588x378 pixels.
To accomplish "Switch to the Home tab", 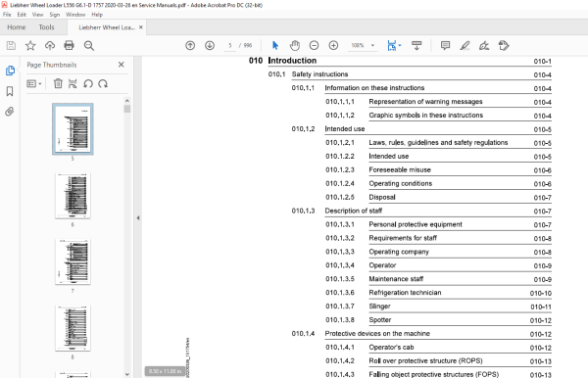I will pos(17,27).
